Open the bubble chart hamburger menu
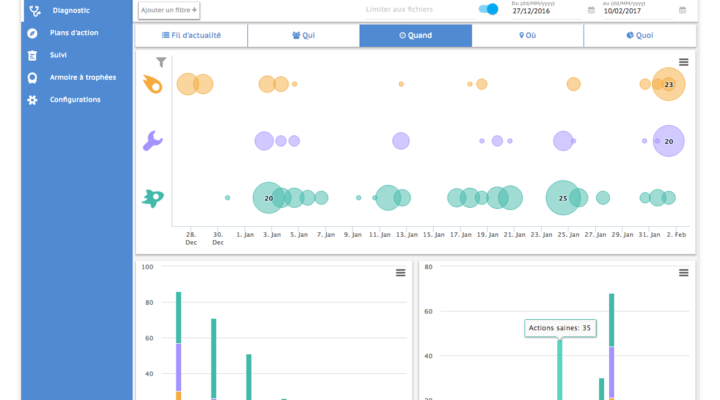Viewport: 720px width, 400px height. click(x=684, y=62)
